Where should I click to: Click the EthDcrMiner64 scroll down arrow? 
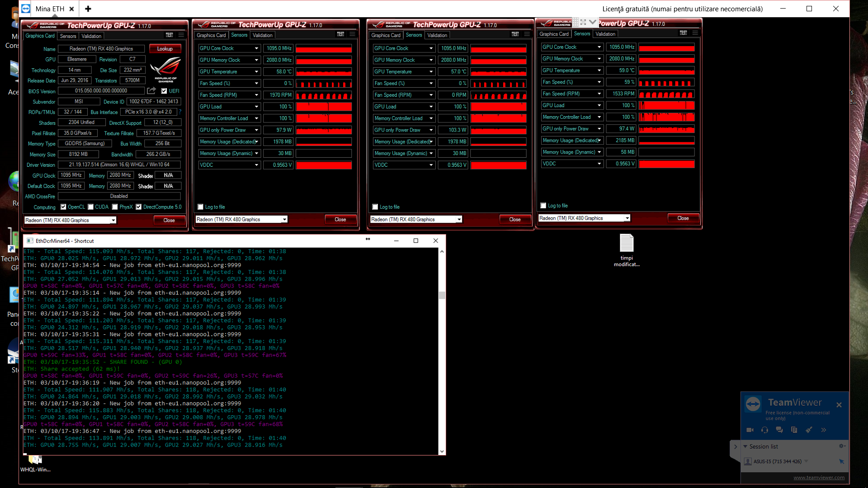pos(442,451)
